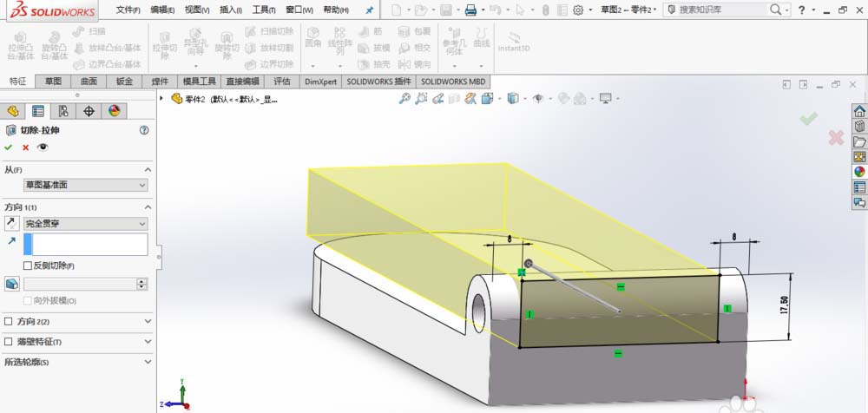868x413 pixels.
Task: Confirm cut-extrude with the small green check
Action: 9,147
